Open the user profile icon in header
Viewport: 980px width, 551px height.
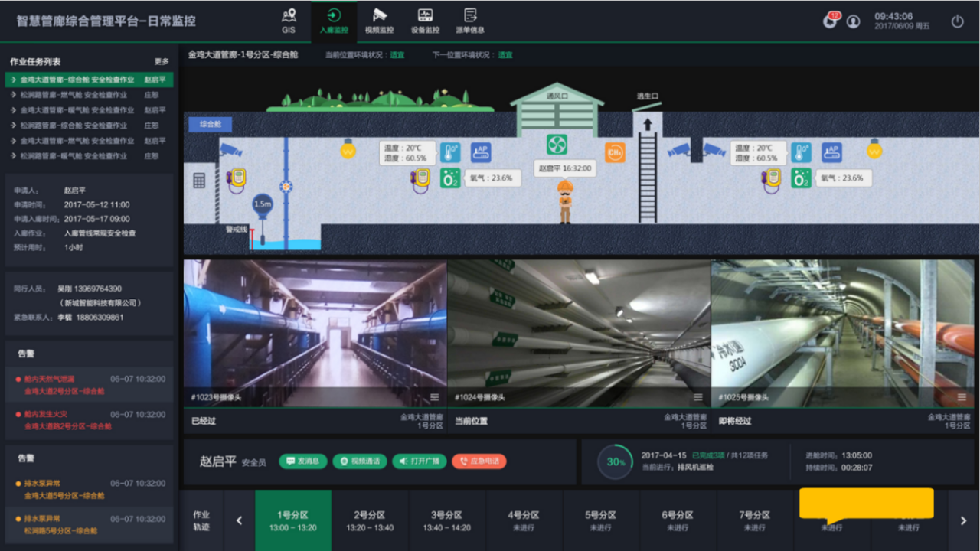click(854, 21)
